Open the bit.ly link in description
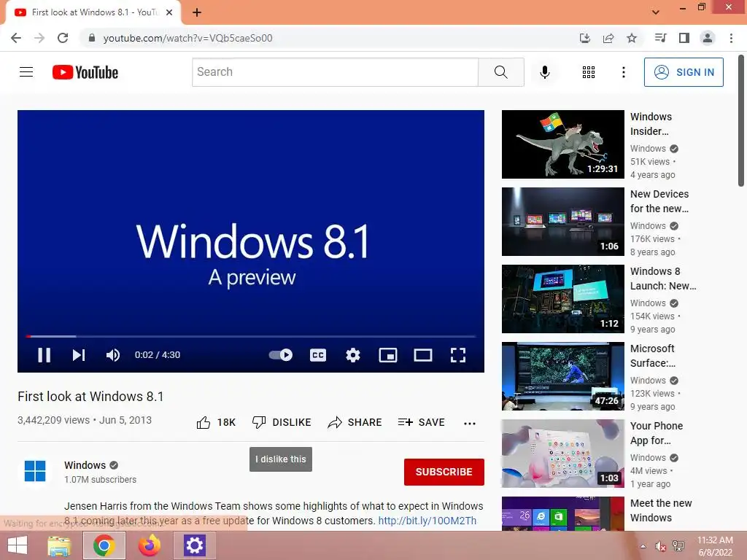This screenshot has height=560, width=747. [x=427, y=521]
